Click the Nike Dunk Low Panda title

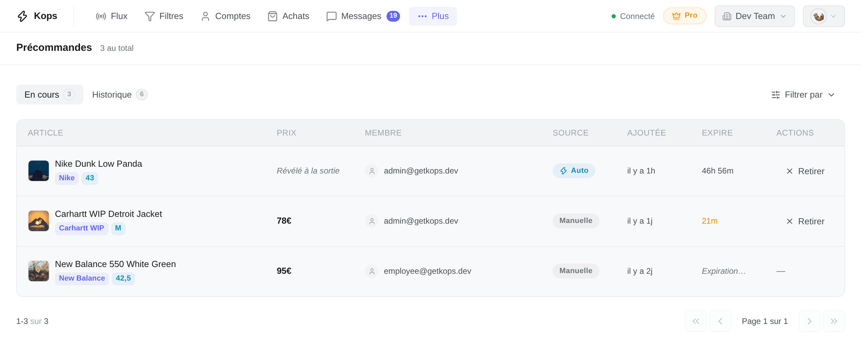pyautogui.click(x=98, y=164)
